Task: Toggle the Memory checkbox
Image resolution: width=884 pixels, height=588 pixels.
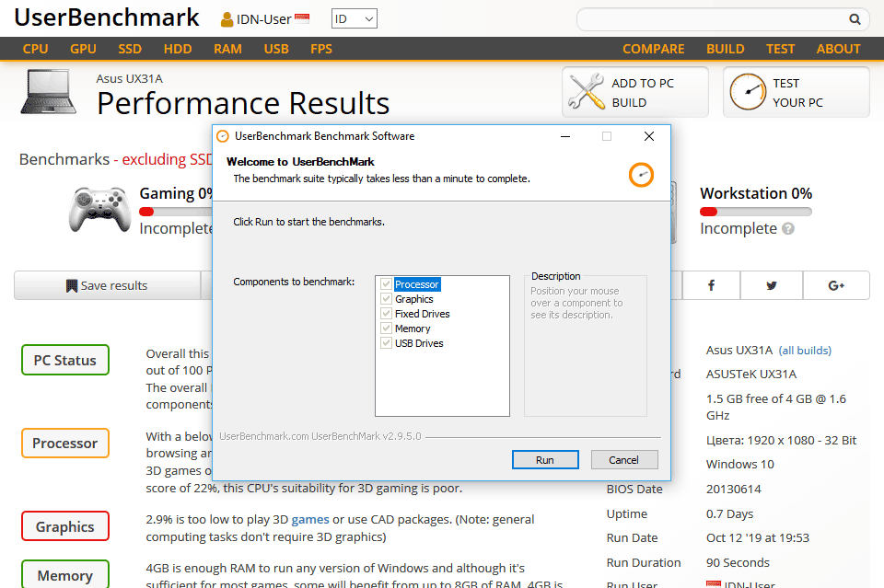Action: point(386,328)
